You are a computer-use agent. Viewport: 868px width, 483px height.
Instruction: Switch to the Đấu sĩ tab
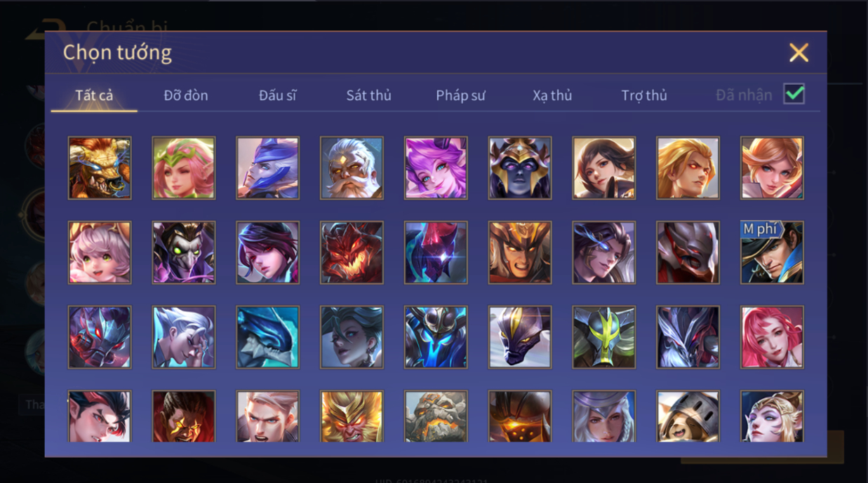tap(277, 95)
